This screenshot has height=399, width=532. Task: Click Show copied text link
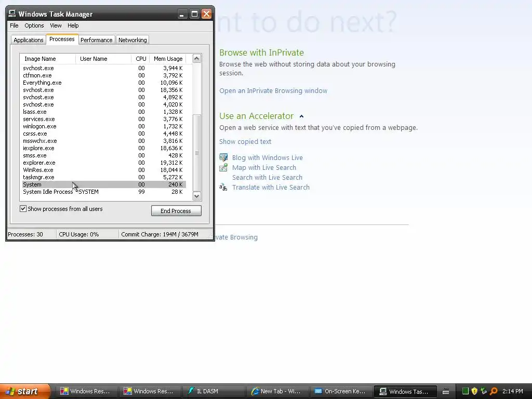click(245, 141)
